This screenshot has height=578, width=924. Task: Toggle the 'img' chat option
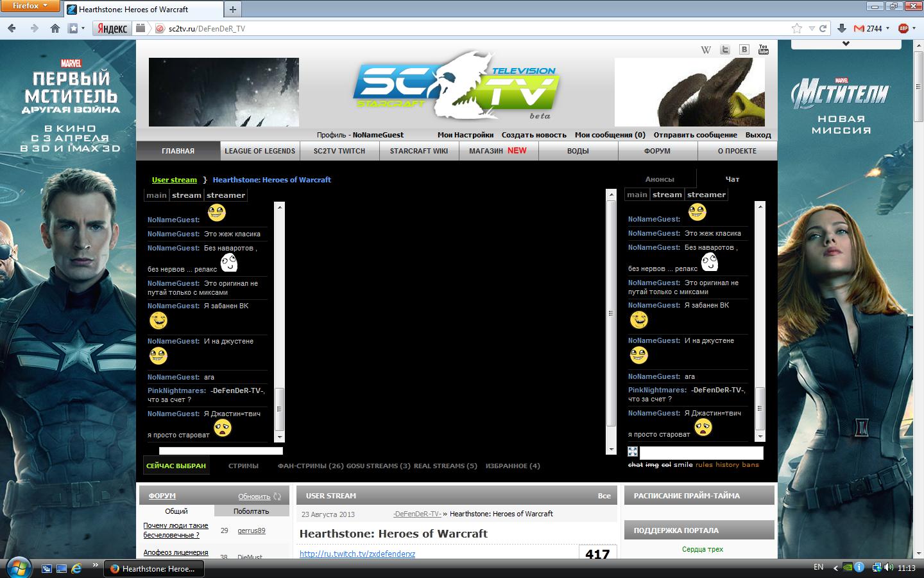tap(651, 464)
